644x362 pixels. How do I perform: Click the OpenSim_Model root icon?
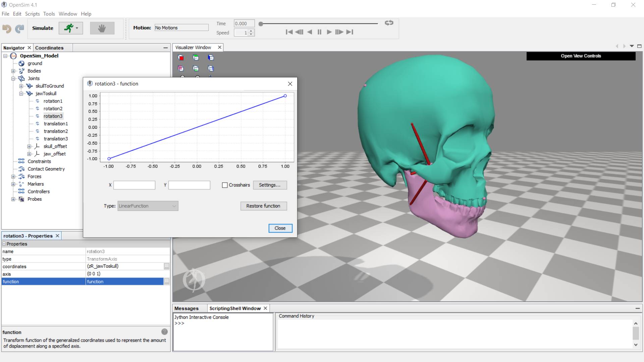[14, 56]
